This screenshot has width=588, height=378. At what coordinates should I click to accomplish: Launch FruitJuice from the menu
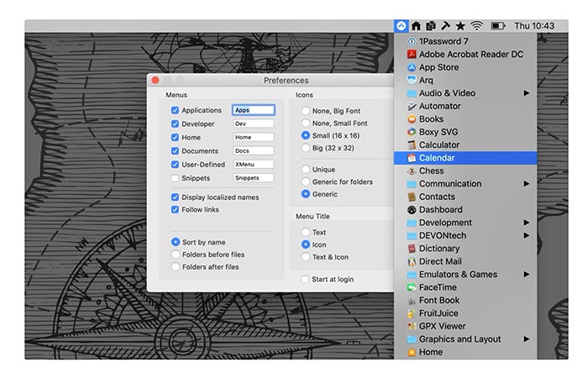point(465,313)
